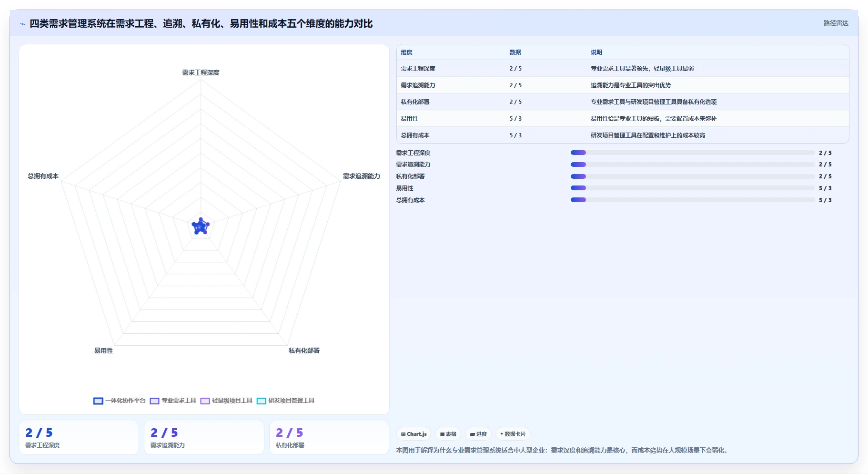Image resolution: width=868 pixels, height=474 pixels.
Task: Select the 私有化部署 table row cell
Action: pos(415,102)
